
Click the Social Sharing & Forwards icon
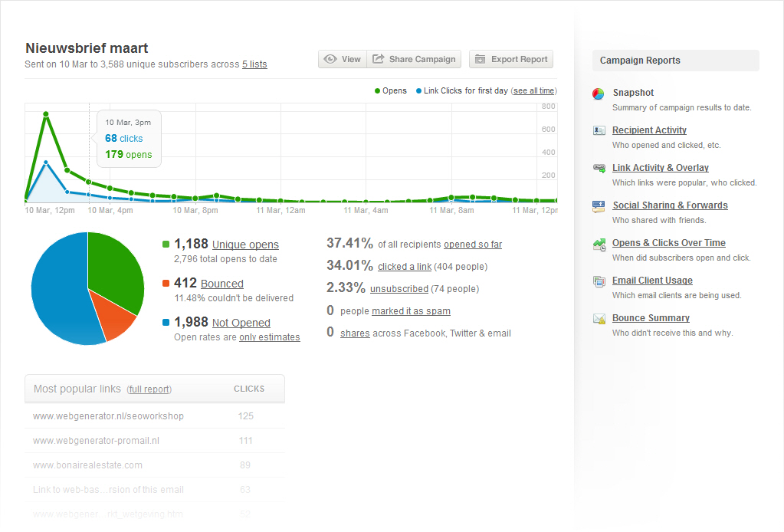599,205
